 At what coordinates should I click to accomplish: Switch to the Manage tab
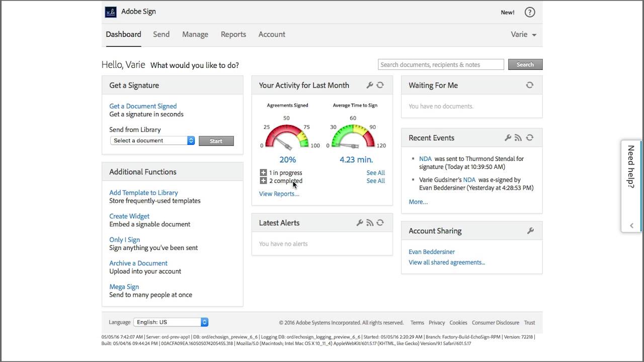pyautogui.click(x=195, y=34)
